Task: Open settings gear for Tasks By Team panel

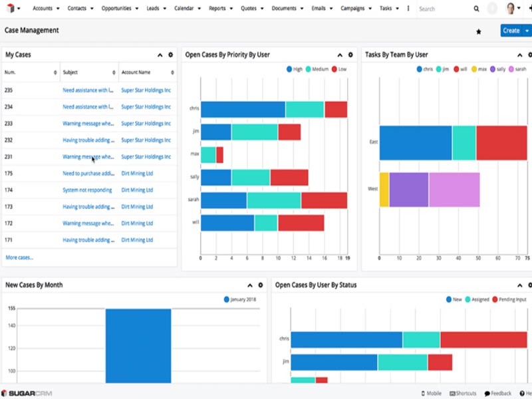Action: click(529, 54)
